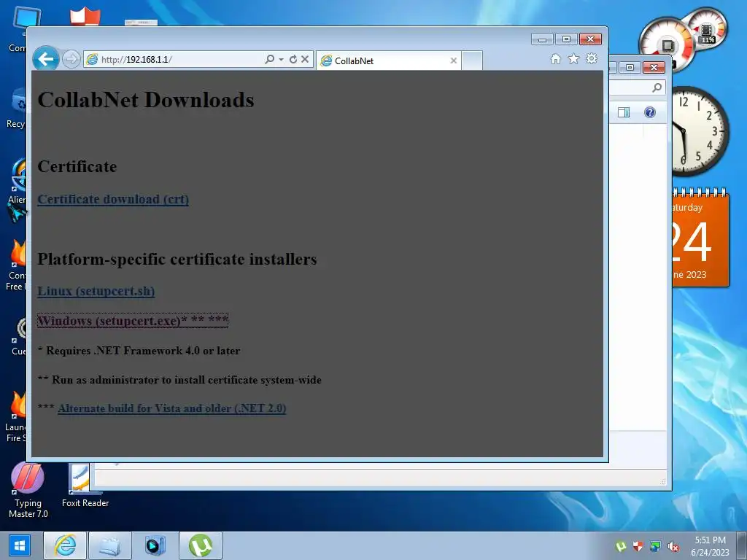
Task: Close the background Explorer window
Action: pyautogui.click(x=654, y=68)
